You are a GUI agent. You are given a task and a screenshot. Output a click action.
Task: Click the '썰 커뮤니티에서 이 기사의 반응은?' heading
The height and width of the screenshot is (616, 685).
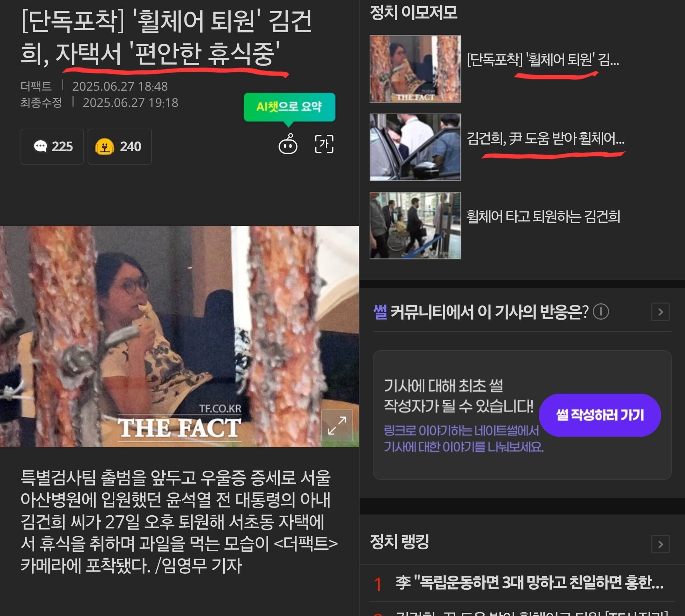pos(481,311)
